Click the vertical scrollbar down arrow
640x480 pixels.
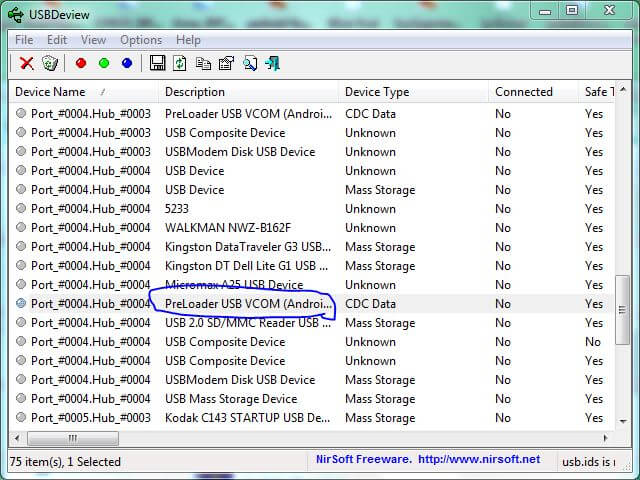tap(621, 421)
